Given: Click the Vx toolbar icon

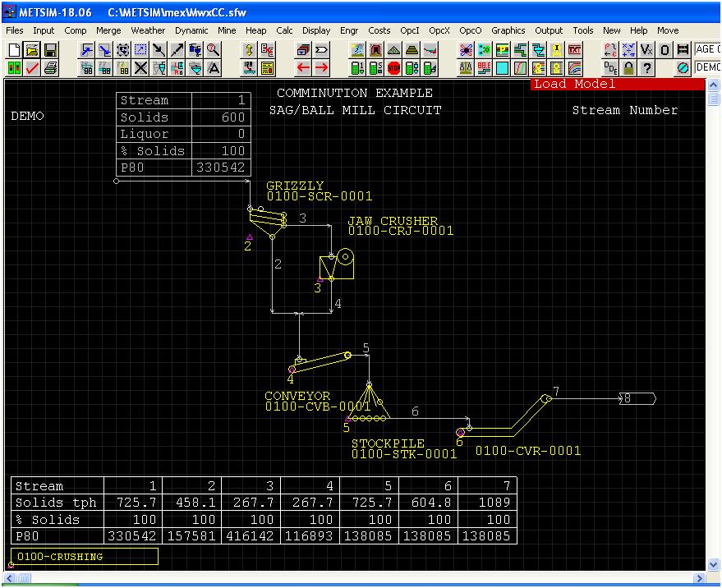Looking at the screenshot, I should tap(646, 50).
